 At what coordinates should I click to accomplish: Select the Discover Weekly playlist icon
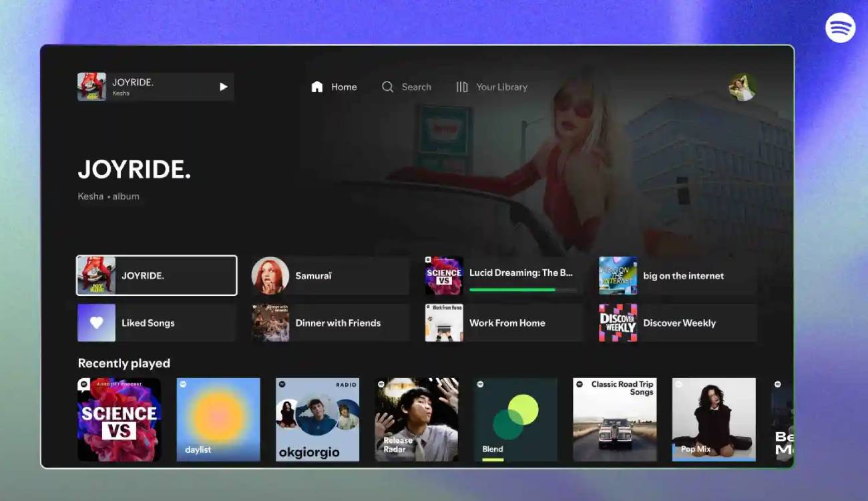(618, 323)
